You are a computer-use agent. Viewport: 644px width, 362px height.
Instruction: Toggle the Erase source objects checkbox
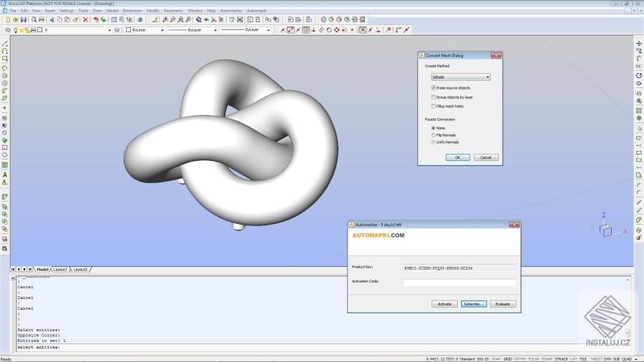[x=434, y=88]
